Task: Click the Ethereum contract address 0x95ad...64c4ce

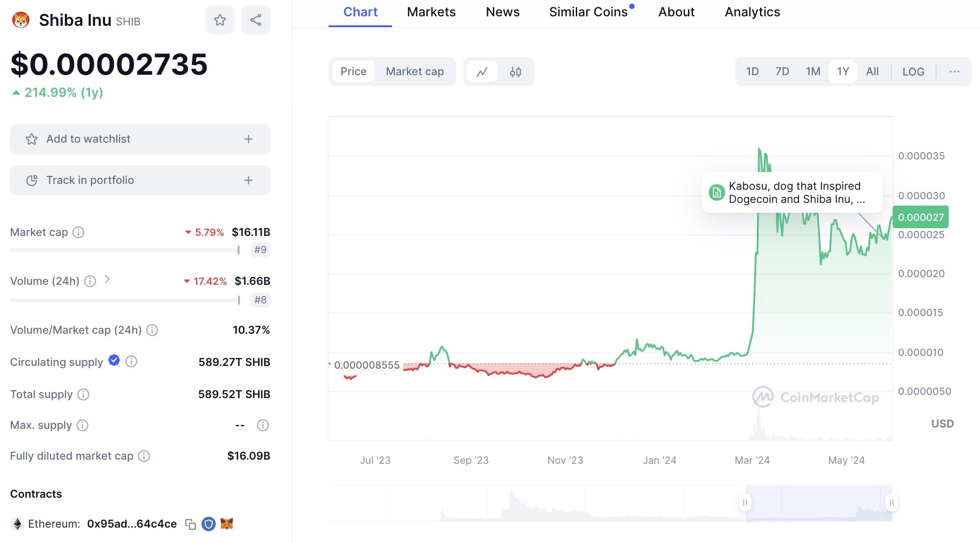Action: click(132, 524)
